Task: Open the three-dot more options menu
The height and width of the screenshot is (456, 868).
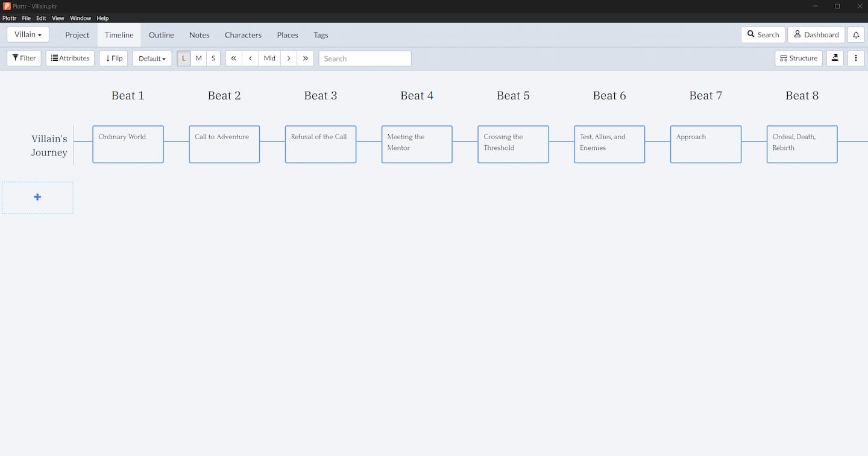Action: [x=856, y=58]
